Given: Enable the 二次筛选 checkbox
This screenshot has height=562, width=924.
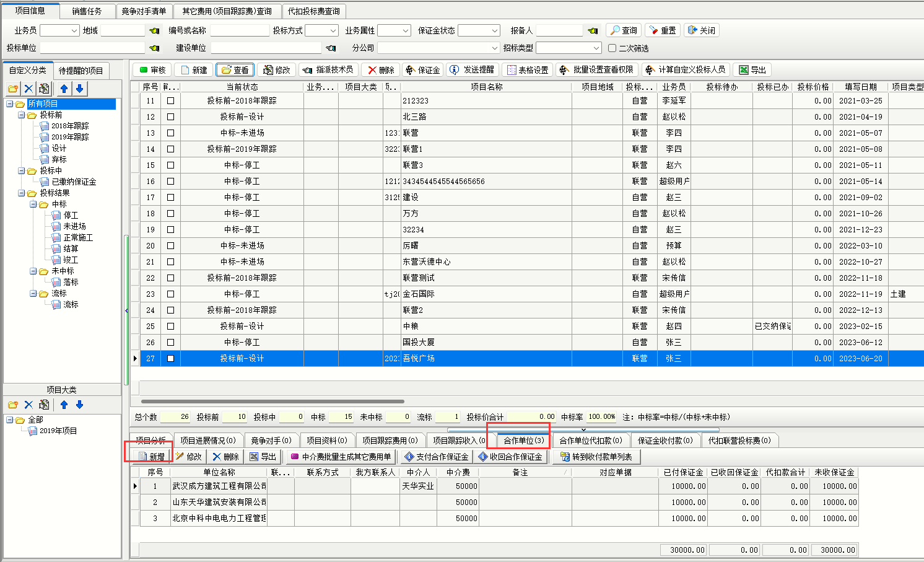Looking at the screenshot, I should tap(612, 48).
